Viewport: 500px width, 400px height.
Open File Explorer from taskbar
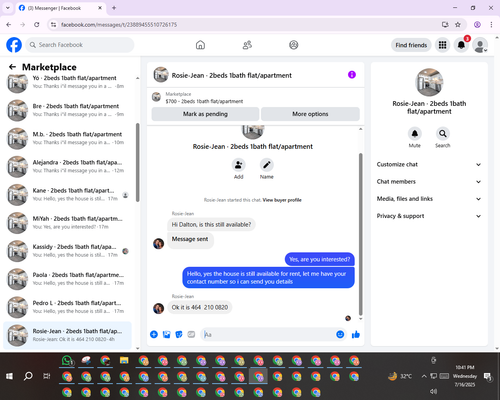pyautogui.click(x=124, y=360)
